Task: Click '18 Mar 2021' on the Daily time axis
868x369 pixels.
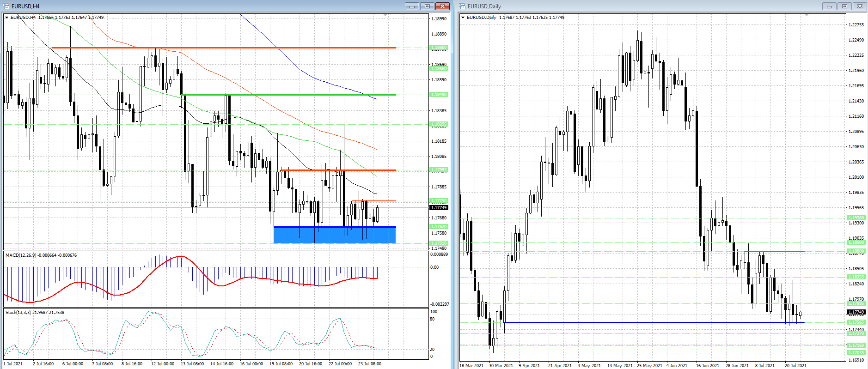Action: pos(471,366)
